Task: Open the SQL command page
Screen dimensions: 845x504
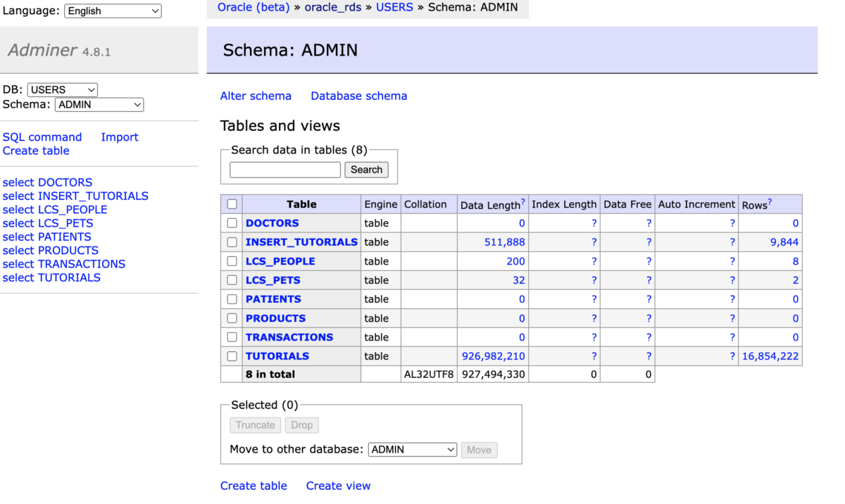Action: [42, 137]
